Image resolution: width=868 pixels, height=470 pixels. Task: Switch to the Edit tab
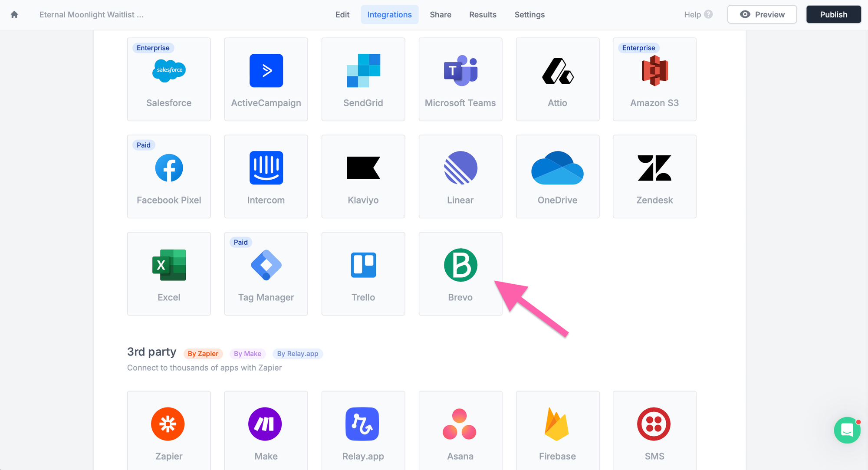[342, 14]
